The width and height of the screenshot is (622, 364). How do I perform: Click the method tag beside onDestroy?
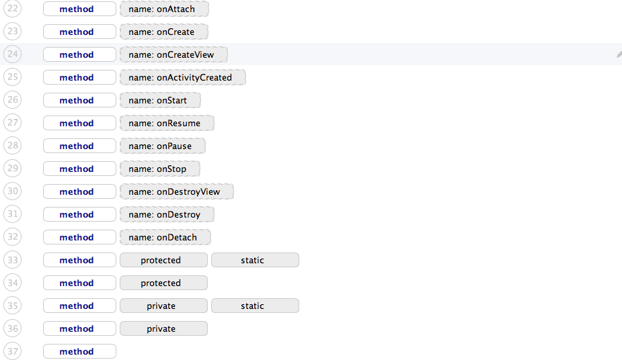80,214
